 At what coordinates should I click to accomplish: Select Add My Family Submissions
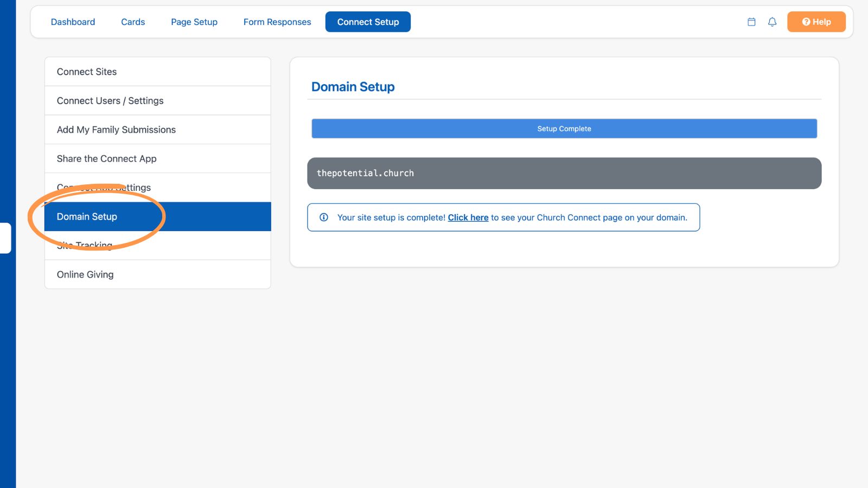point(158,130)
